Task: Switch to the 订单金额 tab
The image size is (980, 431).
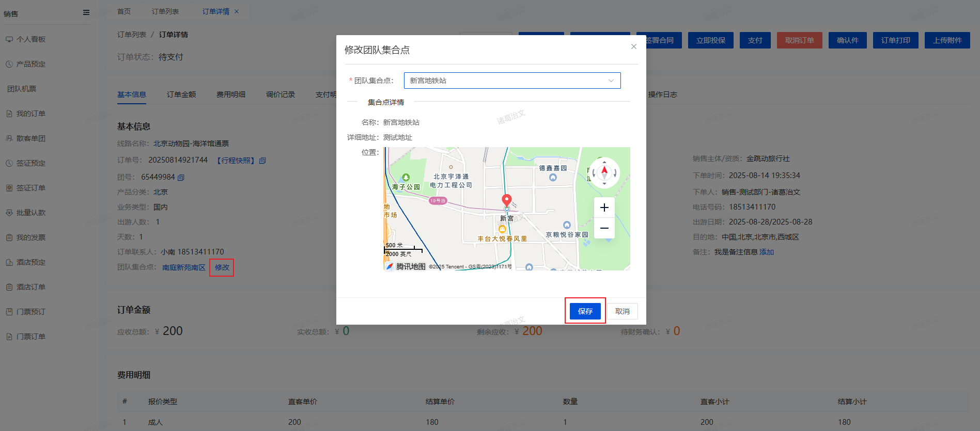Action: pos(181,94)
